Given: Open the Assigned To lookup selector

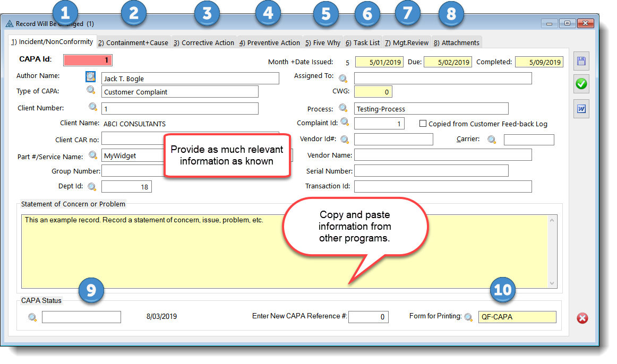Looking at the screenshot, I should click(x=343, y=79).
